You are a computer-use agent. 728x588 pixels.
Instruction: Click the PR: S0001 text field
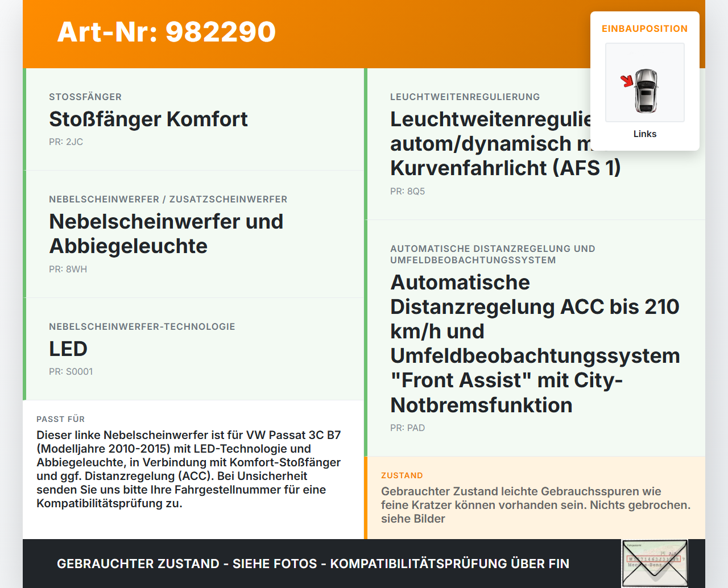pos(71,371)
